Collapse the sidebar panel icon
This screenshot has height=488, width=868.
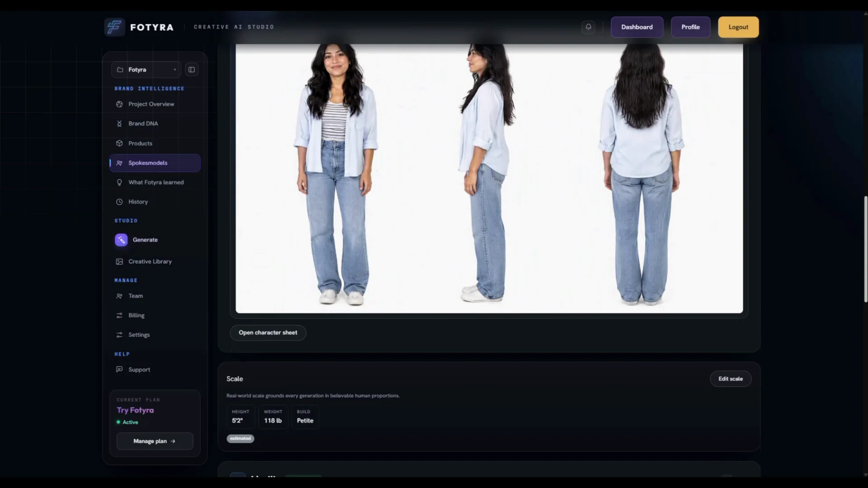[192, 70]
